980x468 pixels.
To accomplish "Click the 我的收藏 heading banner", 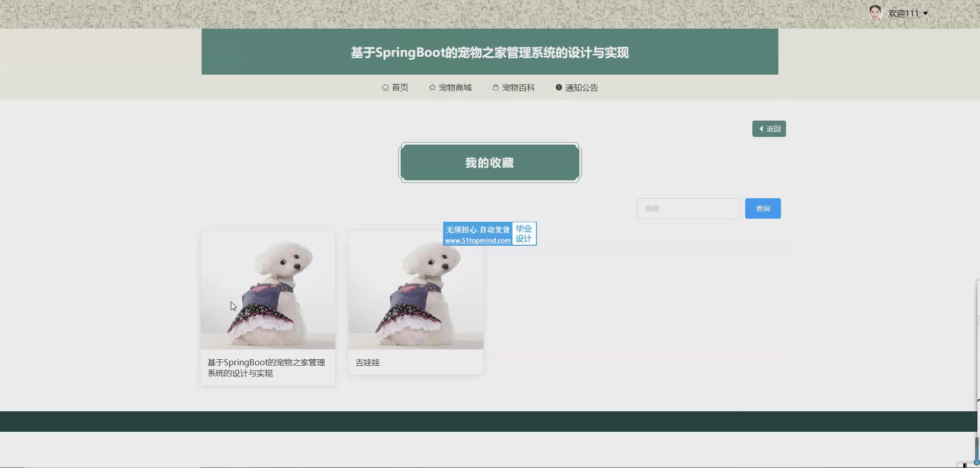I will (x=489, y=162).
